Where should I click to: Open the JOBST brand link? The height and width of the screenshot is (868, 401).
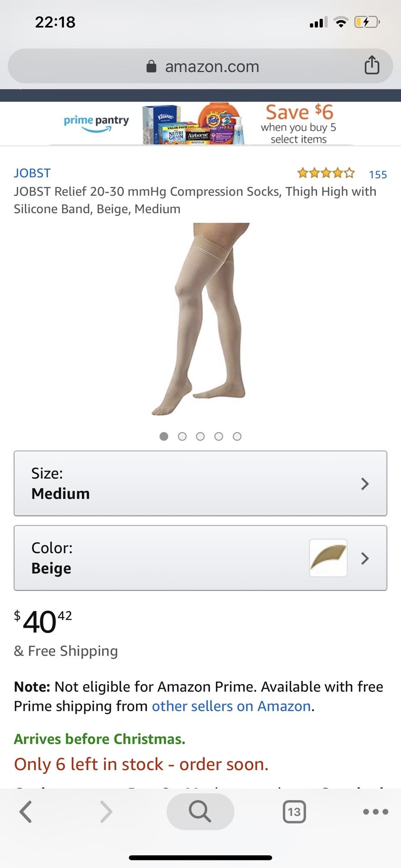(32, 173)
